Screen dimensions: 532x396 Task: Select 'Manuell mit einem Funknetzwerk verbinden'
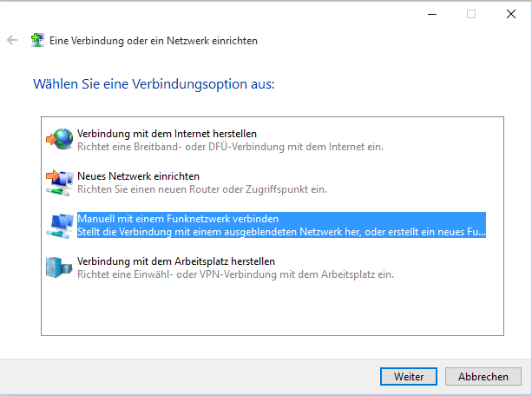tap(177, 219)
